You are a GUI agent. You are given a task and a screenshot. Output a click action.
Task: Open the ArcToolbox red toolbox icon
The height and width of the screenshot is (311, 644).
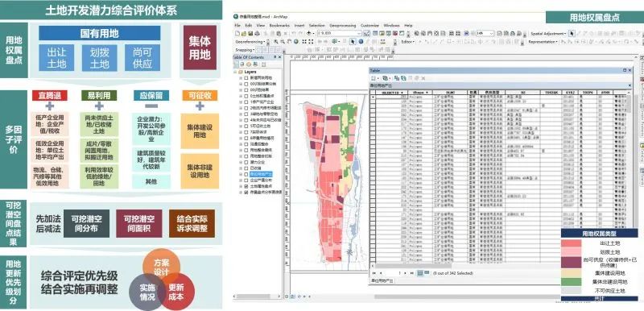tap(395, 33)
